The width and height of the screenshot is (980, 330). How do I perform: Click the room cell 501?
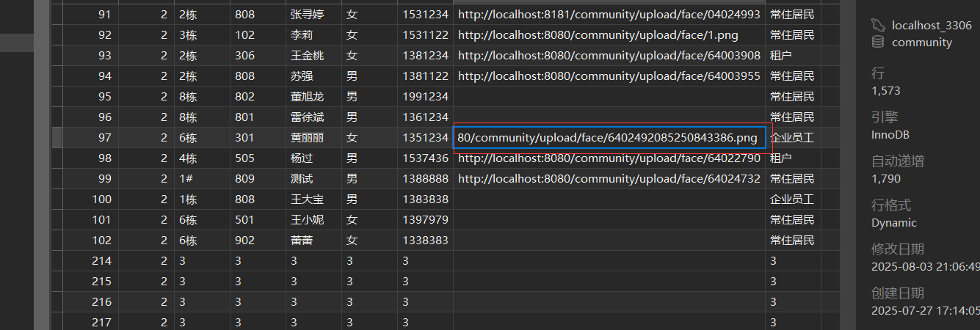(258, 220)
